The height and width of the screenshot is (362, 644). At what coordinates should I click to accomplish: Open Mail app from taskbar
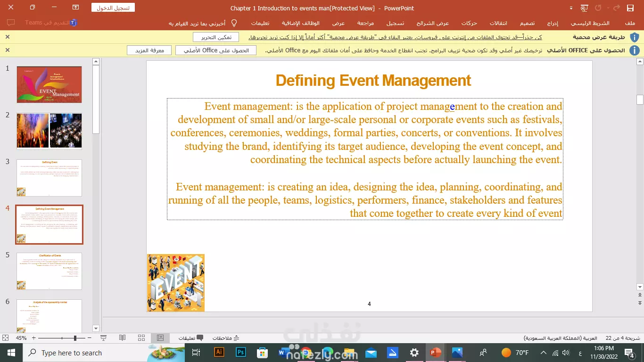(371, 353)
